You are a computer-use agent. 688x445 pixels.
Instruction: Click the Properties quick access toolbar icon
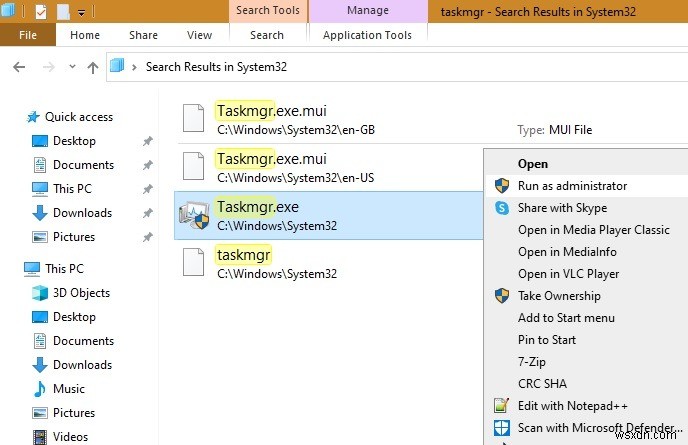point(41,11)
